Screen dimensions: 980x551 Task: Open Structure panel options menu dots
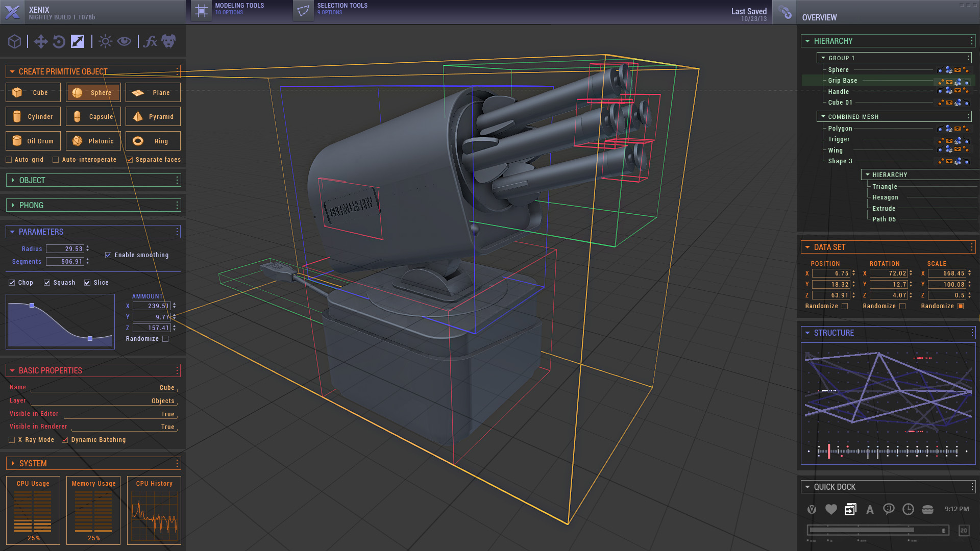pyautogui.click(x=971, y=333)
